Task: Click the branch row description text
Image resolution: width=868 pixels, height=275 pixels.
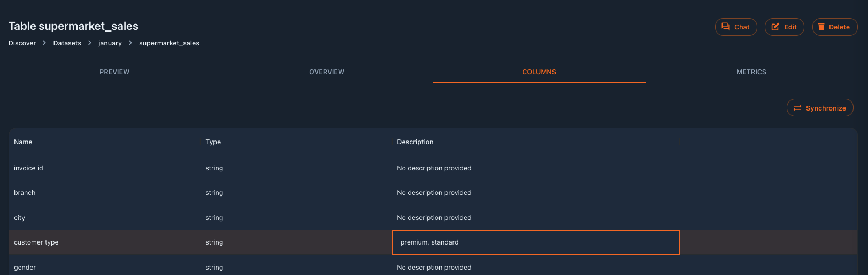Action: [434, 193]
